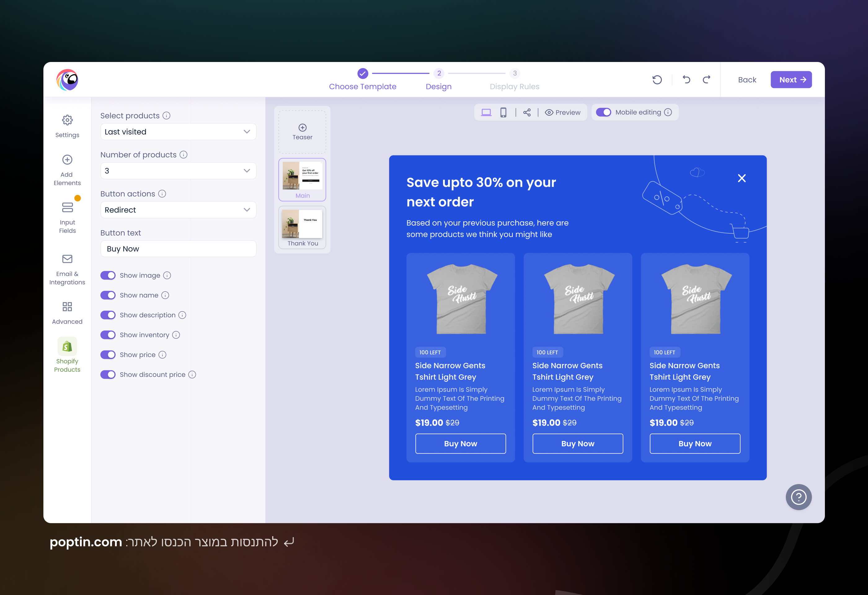Viewport: 868px width, 595px height.
Task: Open Select products dropdown showing Last visited
Action: click(178, 132)
